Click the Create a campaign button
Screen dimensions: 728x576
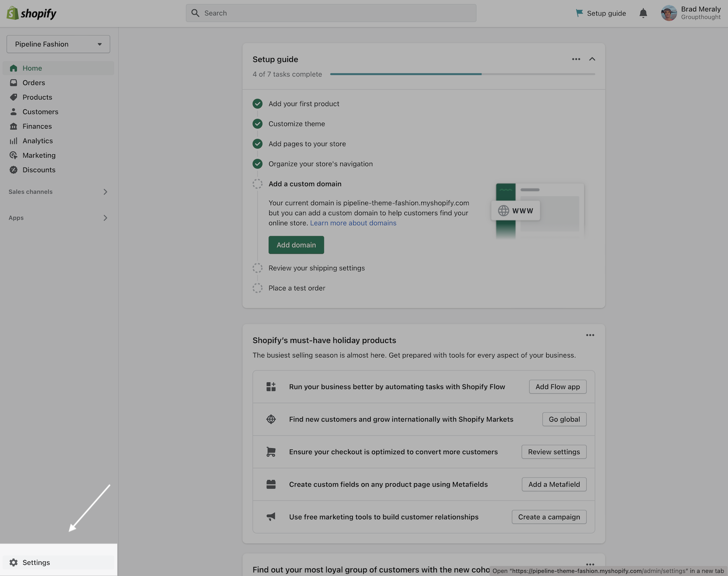[549, 517]
